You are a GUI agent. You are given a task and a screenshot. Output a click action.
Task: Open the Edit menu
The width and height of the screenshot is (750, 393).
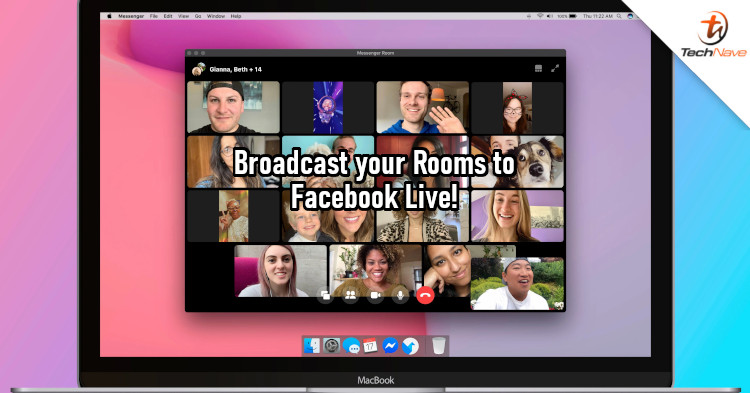tap(168, 16)
